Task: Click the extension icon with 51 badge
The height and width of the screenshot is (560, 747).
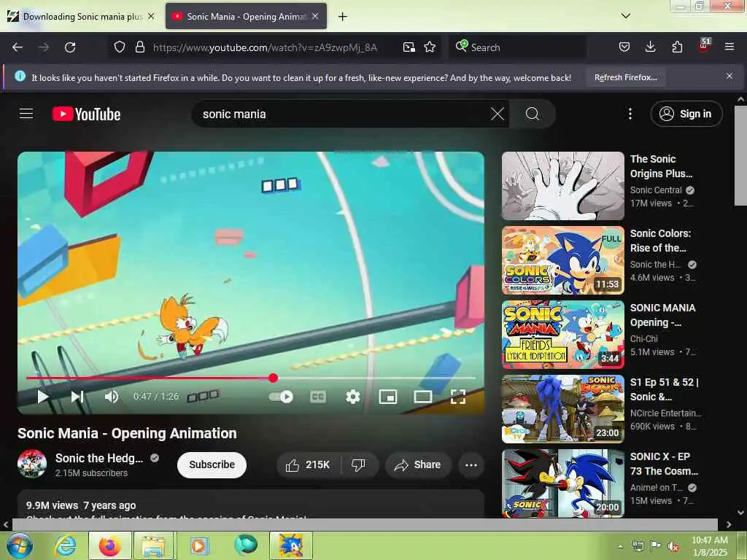Action: click(x=704, y=46)
